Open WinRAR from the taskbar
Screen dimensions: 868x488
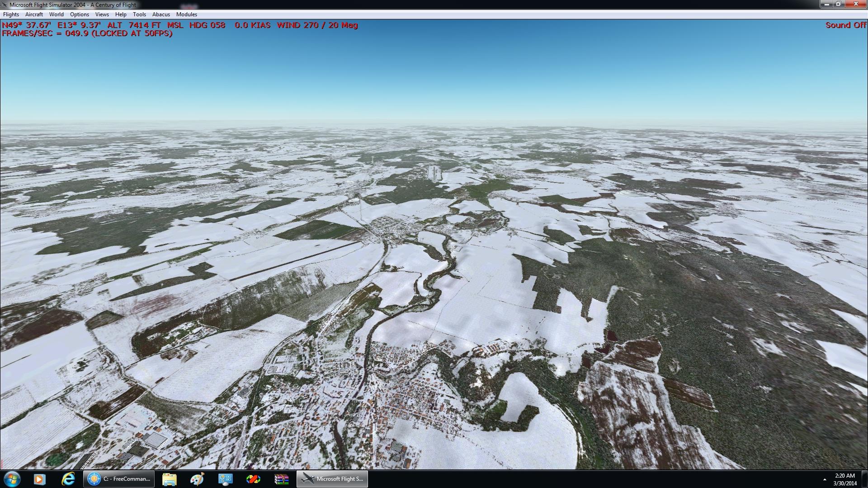tap(281, 479)
